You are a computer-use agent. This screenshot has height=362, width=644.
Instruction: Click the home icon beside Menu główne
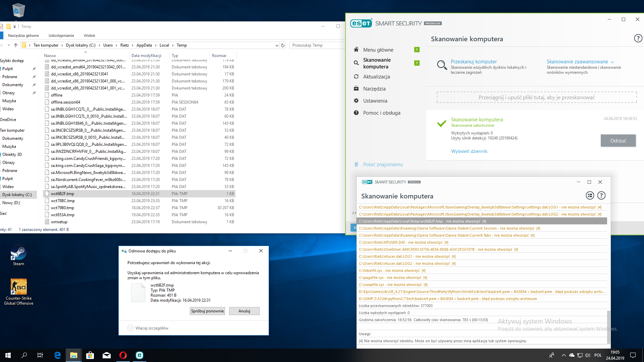pyautogui.click(x=356, y=49)
